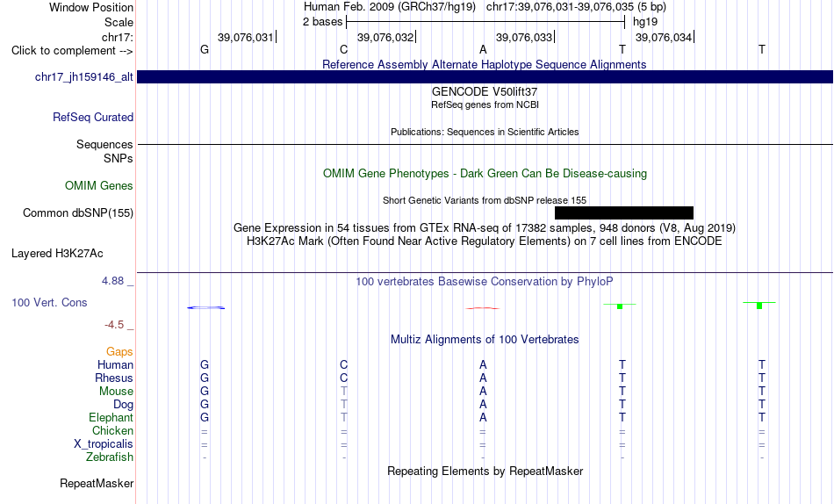Viewport: 834px width, 504px height.
Task: Click the PhyloP -4.5 lower scale value
Action: click(114, 325)
